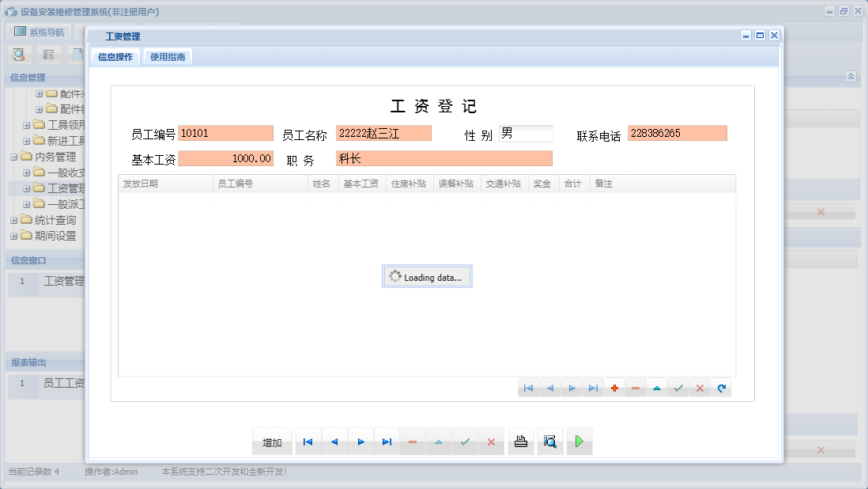Click the red X cancel icon on grid toolbar
The width and height of the screenshot is (868, 489).
click(x=700, y=388)
